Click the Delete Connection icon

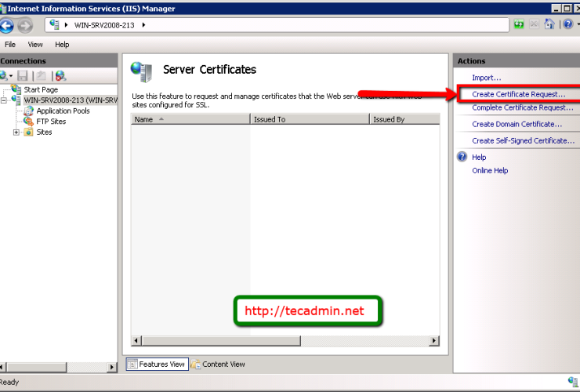click(x=60, y=76)
